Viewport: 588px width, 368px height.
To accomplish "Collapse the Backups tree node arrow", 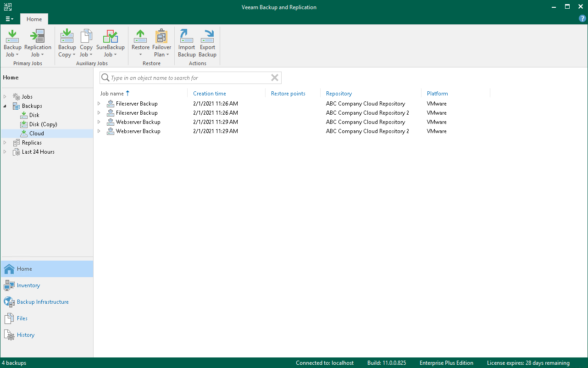I will pos(5,106).
